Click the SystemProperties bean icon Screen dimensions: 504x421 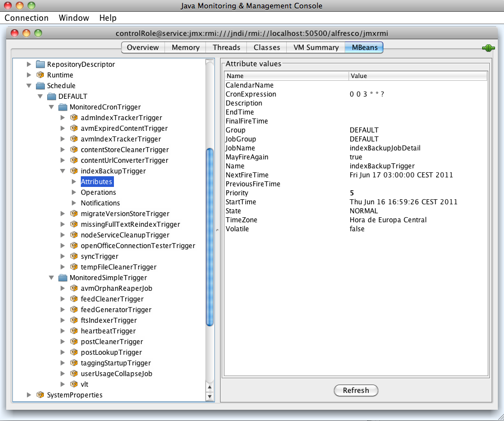point(40,395)
